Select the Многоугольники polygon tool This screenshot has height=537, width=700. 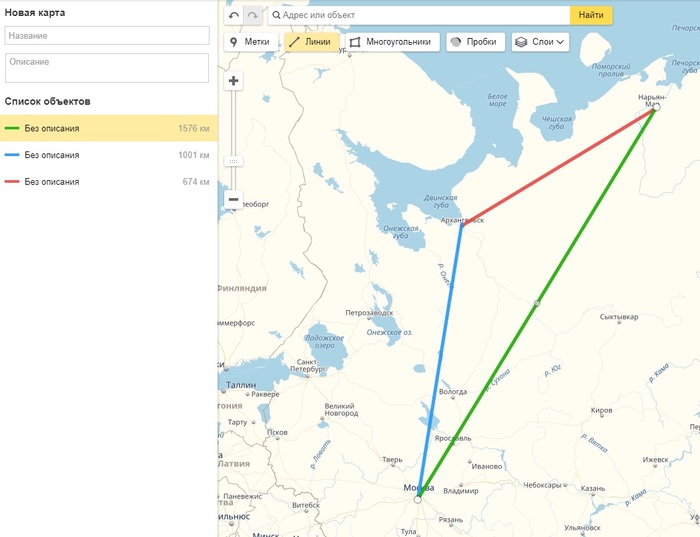pos(391,42)
